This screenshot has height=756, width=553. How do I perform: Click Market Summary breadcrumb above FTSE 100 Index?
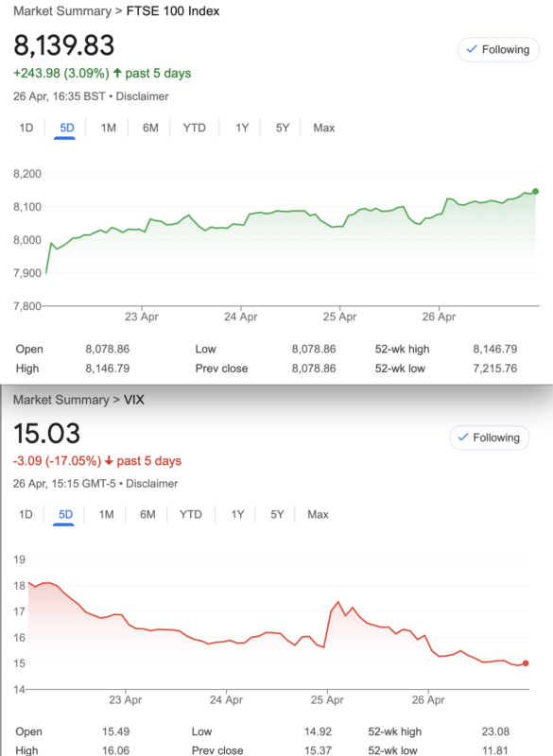pos(62,11)
